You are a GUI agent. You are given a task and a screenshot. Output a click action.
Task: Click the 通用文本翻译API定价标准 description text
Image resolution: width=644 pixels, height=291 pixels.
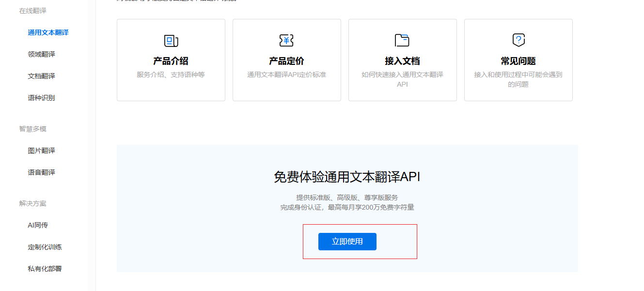pos(286,75)
